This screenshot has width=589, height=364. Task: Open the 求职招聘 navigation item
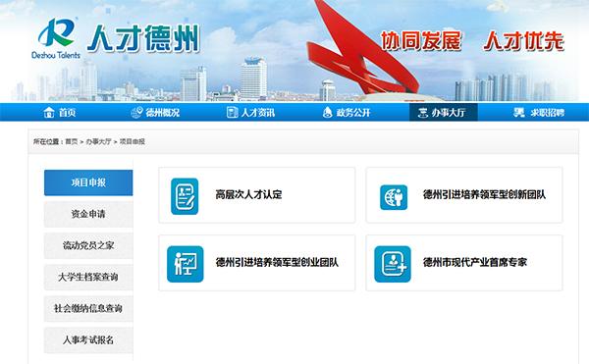(539, 112)
